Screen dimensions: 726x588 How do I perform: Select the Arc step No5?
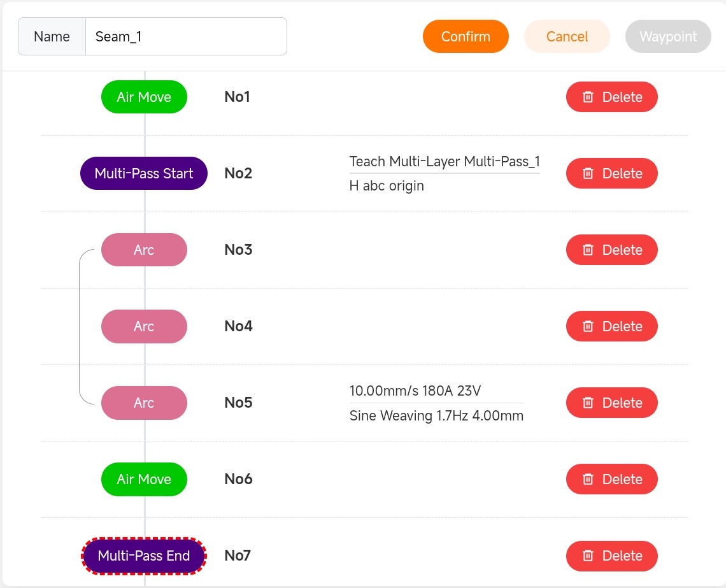click(x=144, y=403)
